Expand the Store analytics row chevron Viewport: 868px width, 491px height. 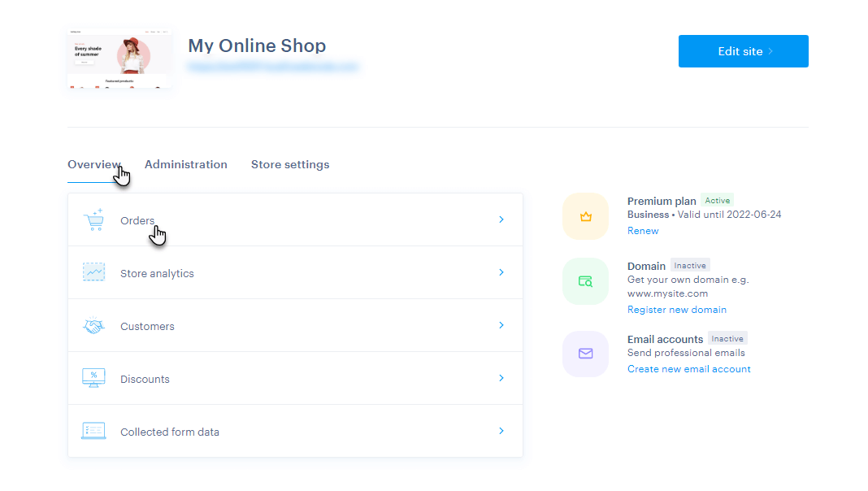point(501,272)
